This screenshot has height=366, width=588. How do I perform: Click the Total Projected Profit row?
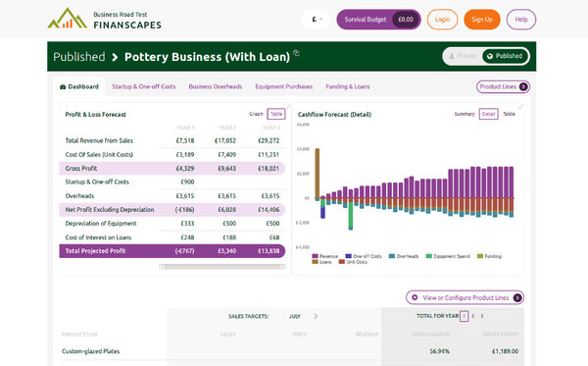[172, 251]
